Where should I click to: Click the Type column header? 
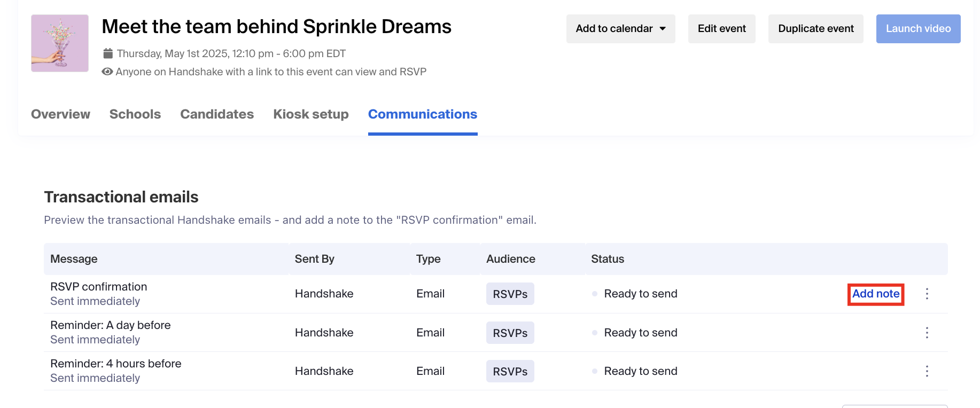click(429, 259)
